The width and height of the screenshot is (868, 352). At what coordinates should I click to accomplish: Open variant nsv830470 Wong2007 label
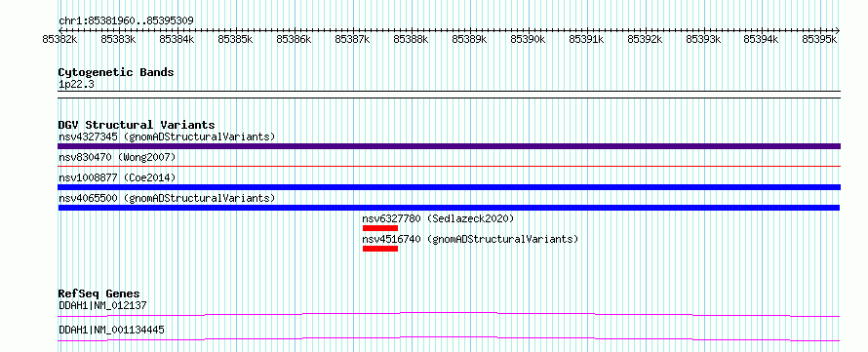coord(117,157)
